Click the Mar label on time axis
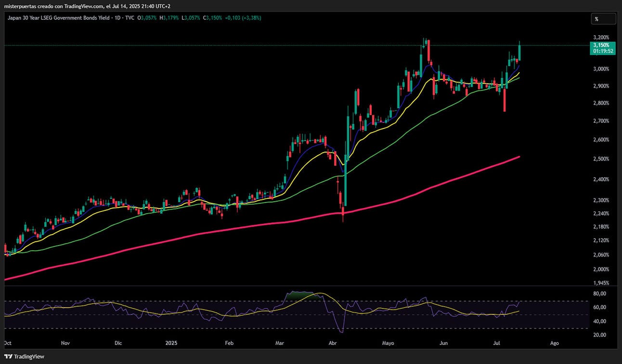622x364 pixels. (280, 343)
